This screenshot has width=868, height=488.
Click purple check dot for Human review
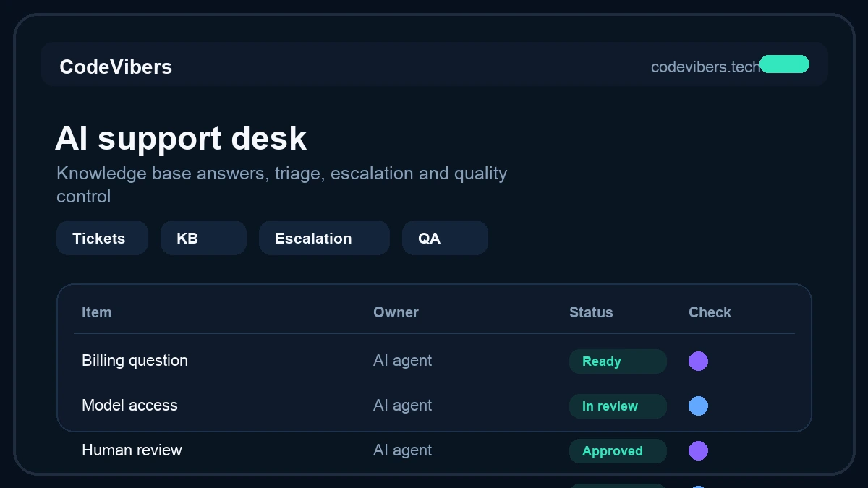click(698, 450)
